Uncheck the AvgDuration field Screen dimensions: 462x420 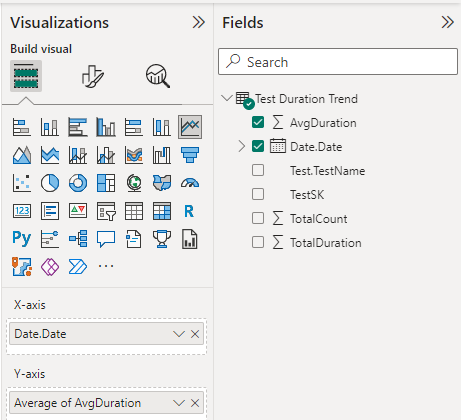(x=258, y=122)
